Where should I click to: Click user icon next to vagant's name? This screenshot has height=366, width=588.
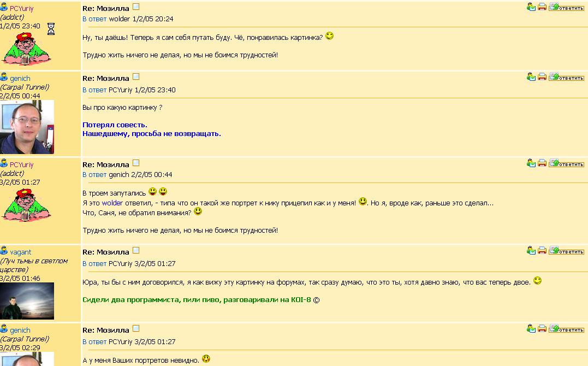point(4,250)
